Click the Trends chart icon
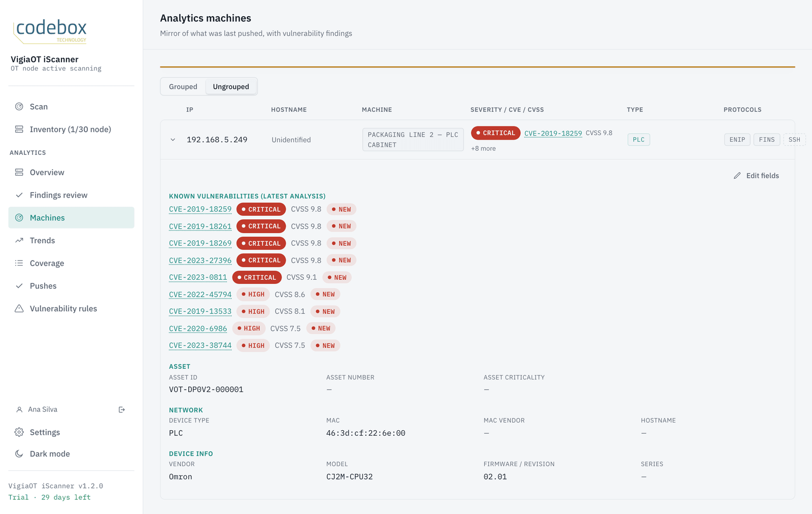The image size is (812, 514). (x=19, y=240)
